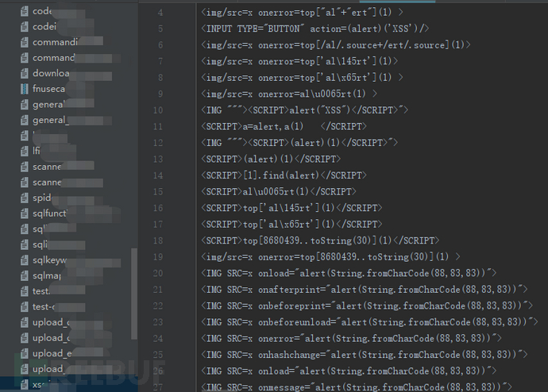Click line number 24 in the gutter

[x=158, y=338]
